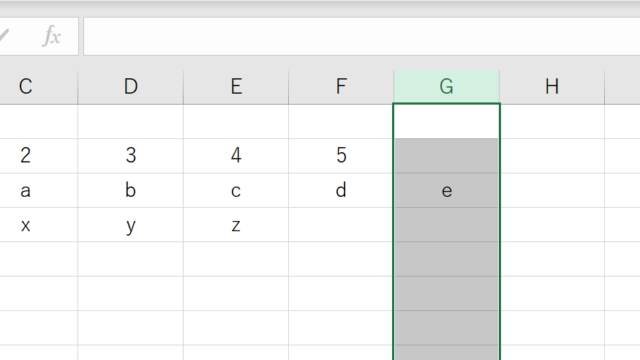Viewport: 640px width, 360px height.
Task: Select column E header
Action: click(236, 87)
